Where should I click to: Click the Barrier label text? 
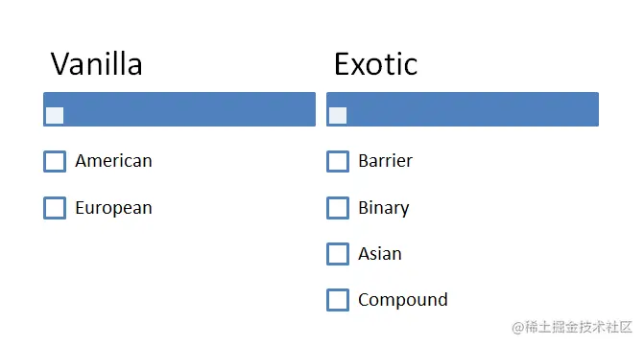(x=385, y=161)
